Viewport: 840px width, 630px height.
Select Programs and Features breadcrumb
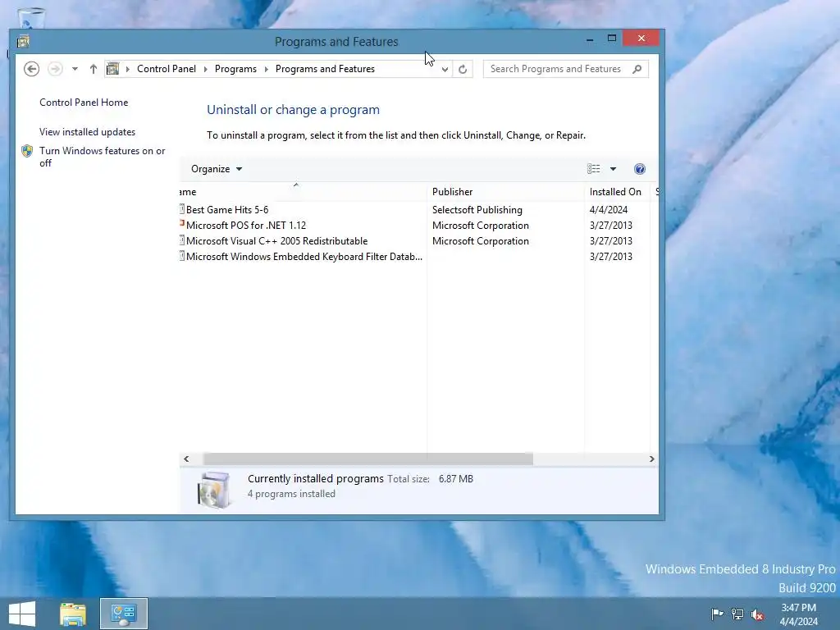tap(325, 69)
